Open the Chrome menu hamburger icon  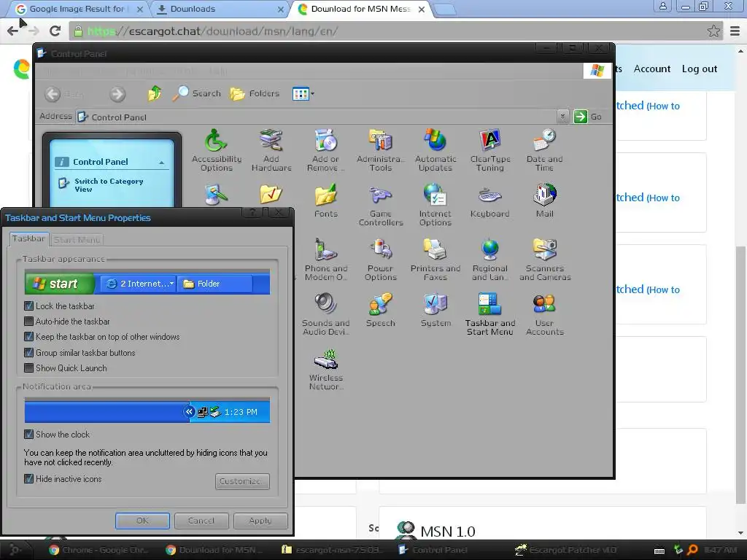tap(735, 31)
